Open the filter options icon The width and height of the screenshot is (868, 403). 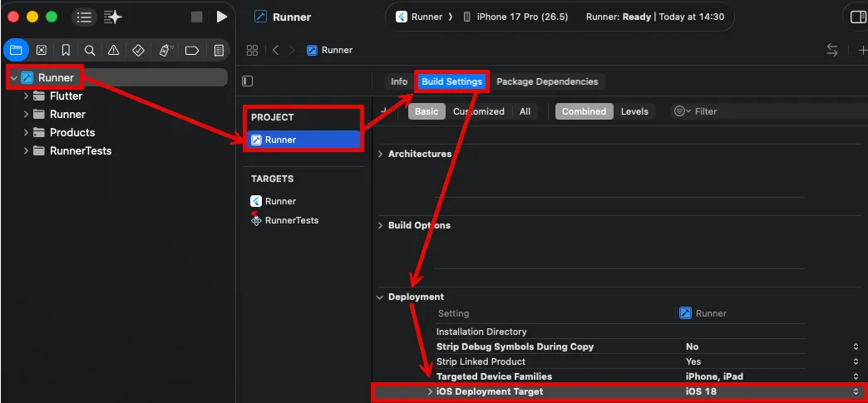pos(682,111)
